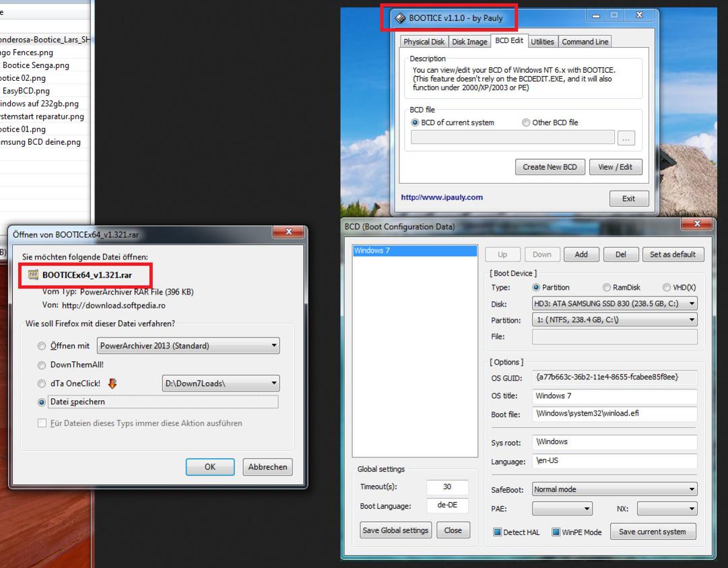
Task: Click the Close button in BCD window
Action: click(453, 530)
